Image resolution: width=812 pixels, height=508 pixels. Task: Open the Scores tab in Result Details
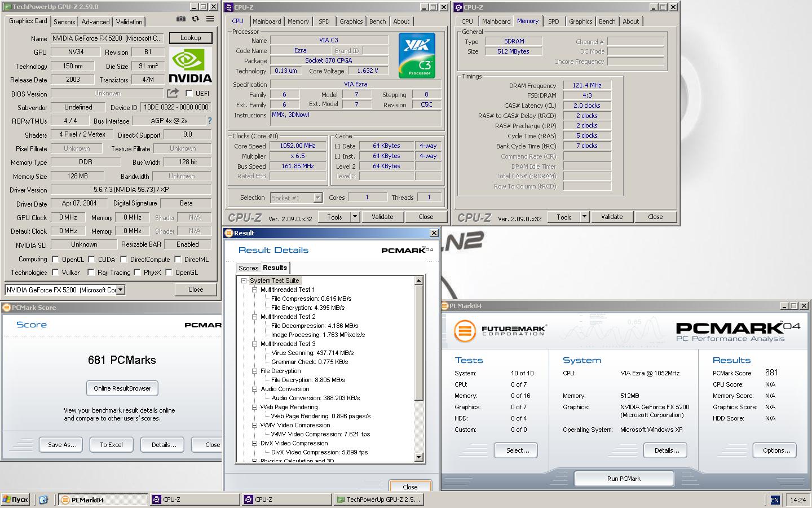coord(248,268)
